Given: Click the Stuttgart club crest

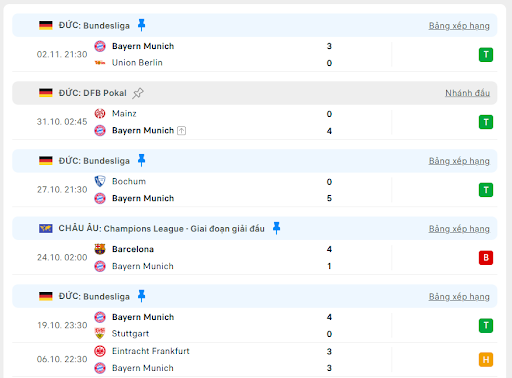Looking at the screenshot, I should tap(100, 333).
